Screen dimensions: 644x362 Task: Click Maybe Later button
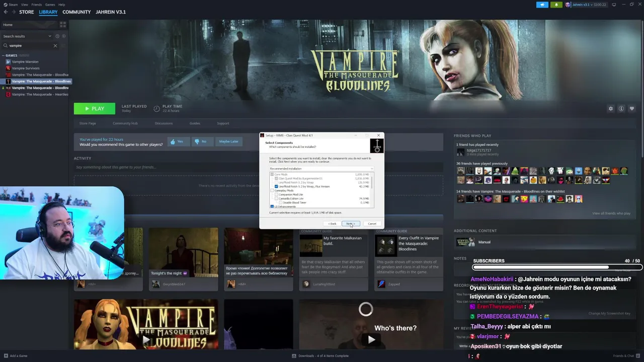(x=228, y=142)
